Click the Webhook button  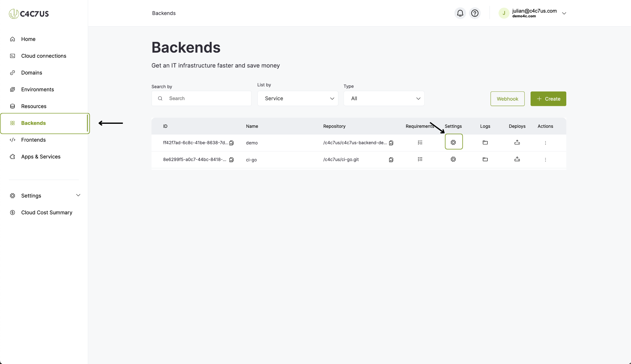[507, 99]
